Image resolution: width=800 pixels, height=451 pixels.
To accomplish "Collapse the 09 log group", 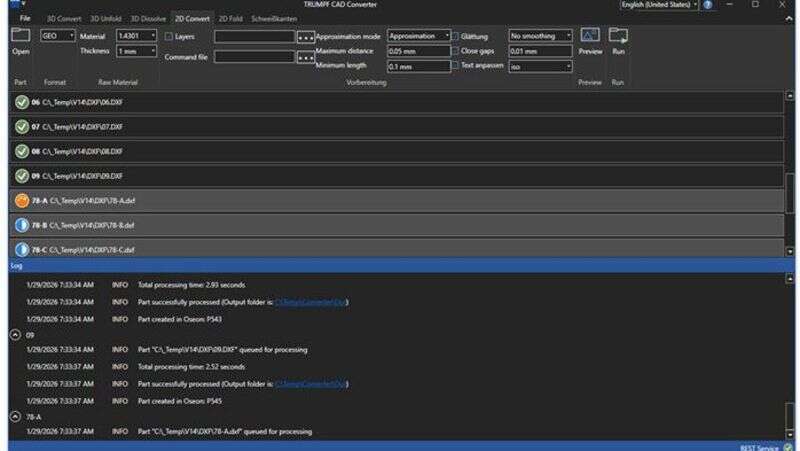I will coord(14,335).
